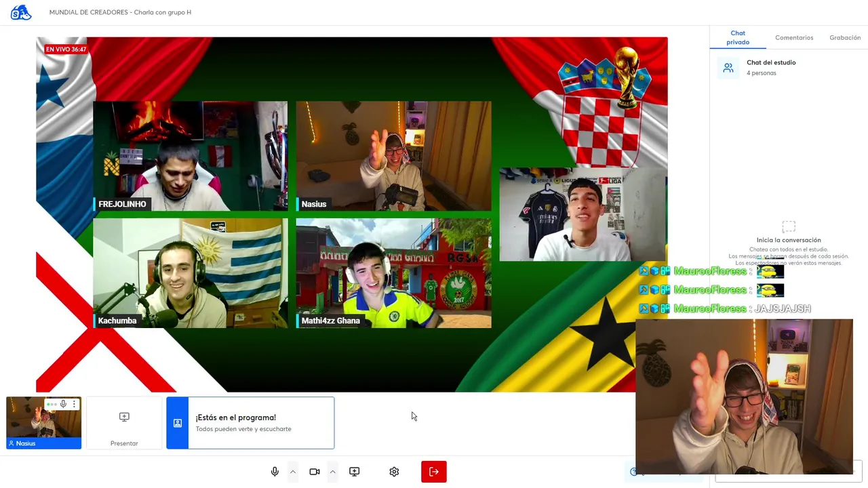This screenshot has height=488, width=868.
Task: Click the Kachumba video feed
Action: click(x=191, y=272)
